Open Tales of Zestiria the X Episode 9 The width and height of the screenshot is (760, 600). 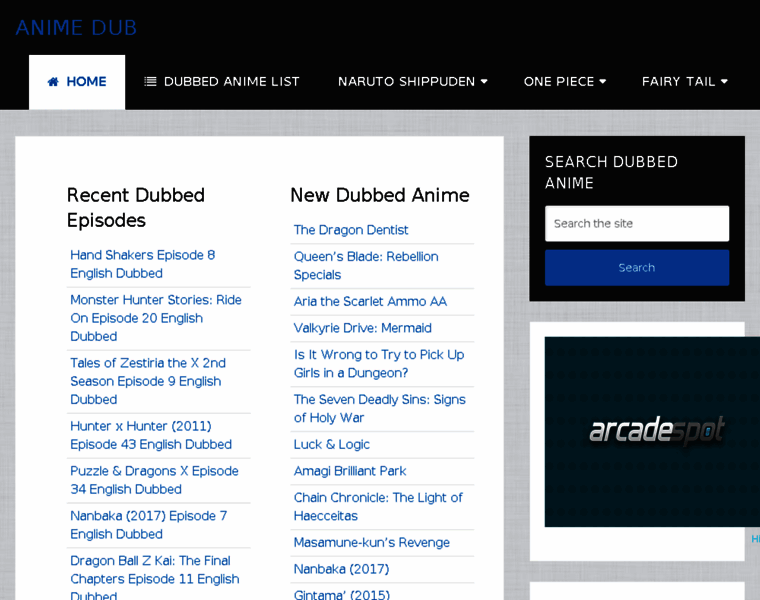[148, 381]
